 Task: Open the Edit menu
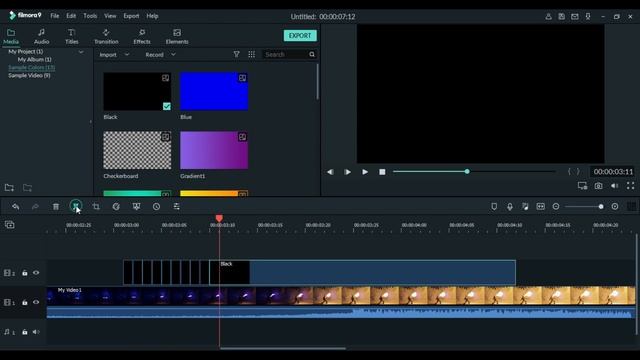pyautogui.click(x=71, y=16)
